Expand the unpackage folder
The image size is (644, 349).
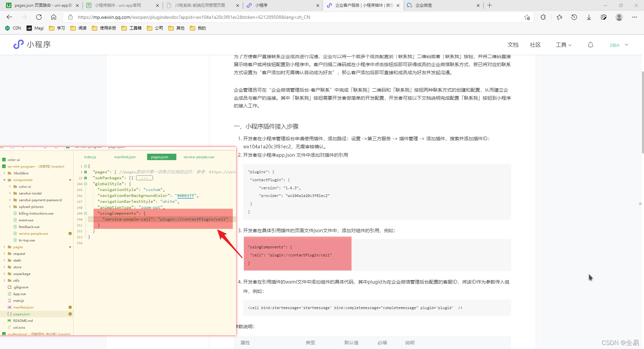click(4, 274)
